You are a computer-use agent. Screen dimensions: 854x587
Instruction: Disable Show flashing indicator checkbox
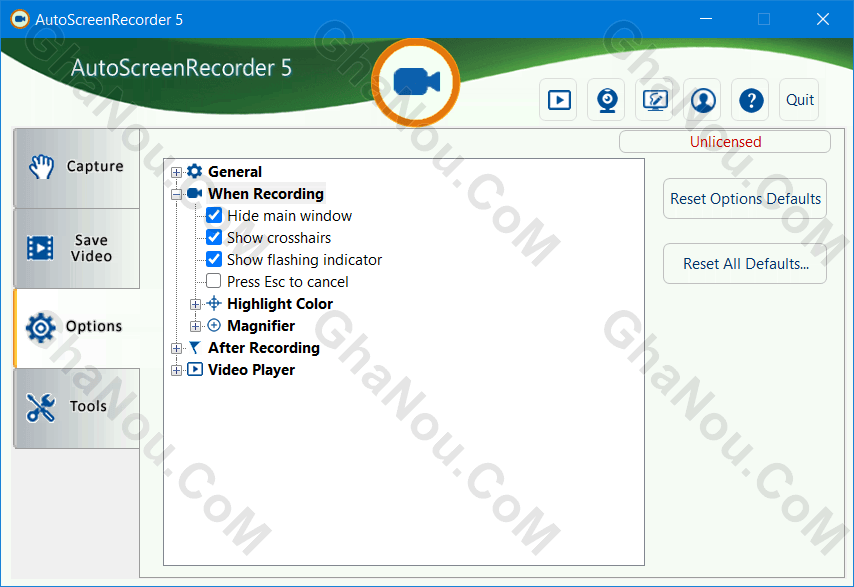(214, 259)
